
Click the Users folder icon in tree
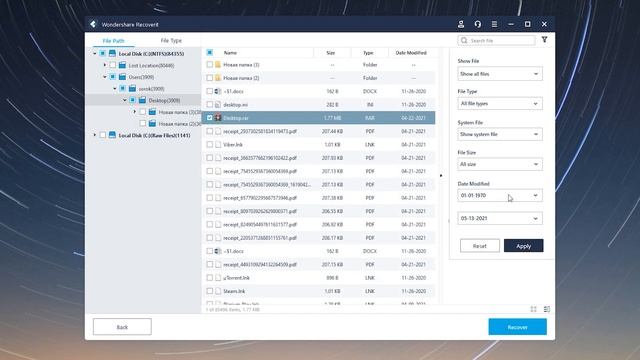[122, 77]
